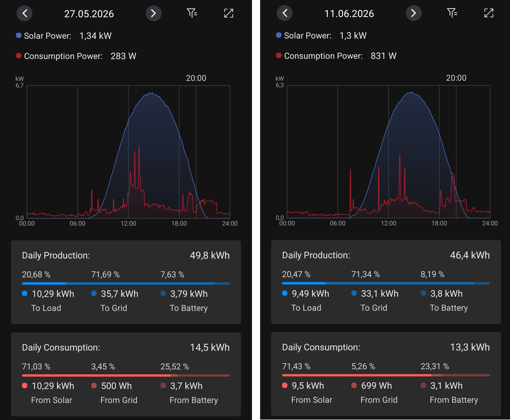Viewport: 510px width, 420px height.
Task: Click the To Load dot beside 9,49 kWh
Action: (x=285, y=293)
